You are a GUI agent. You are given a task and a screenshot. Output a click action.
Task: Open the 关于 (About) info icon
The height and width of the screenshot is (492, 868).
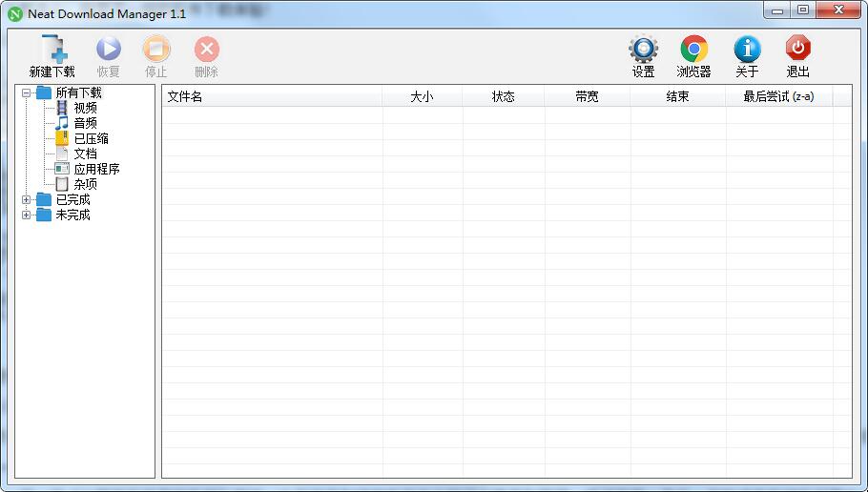[747, 49]
